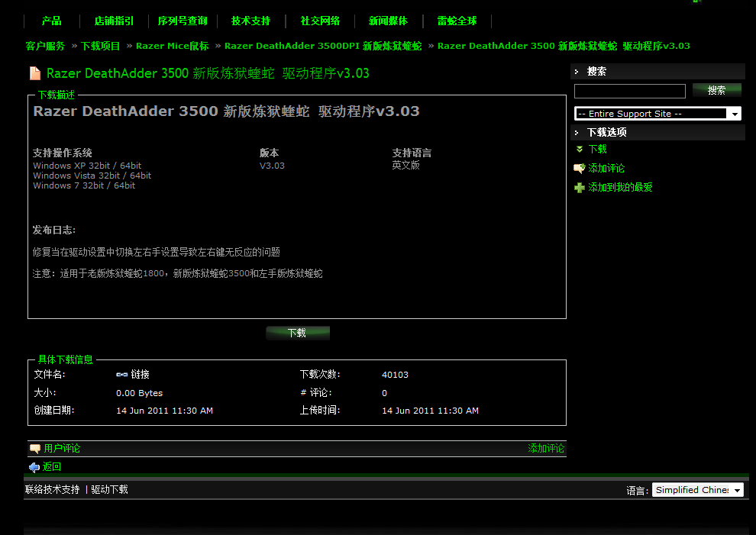
Task: Click the 返回 link
Action: pos(52,467)
